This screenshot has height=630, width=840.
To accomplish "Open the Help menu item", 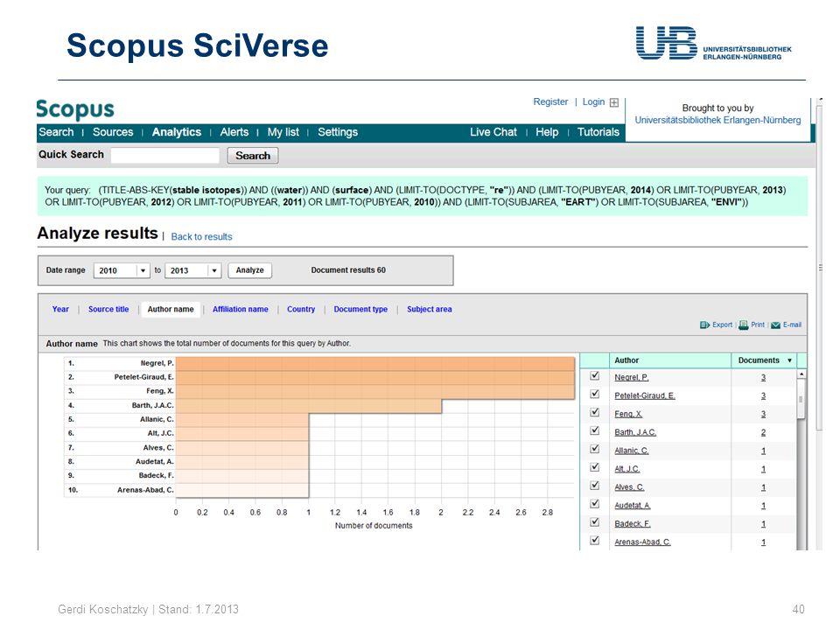I will [547, 132].
